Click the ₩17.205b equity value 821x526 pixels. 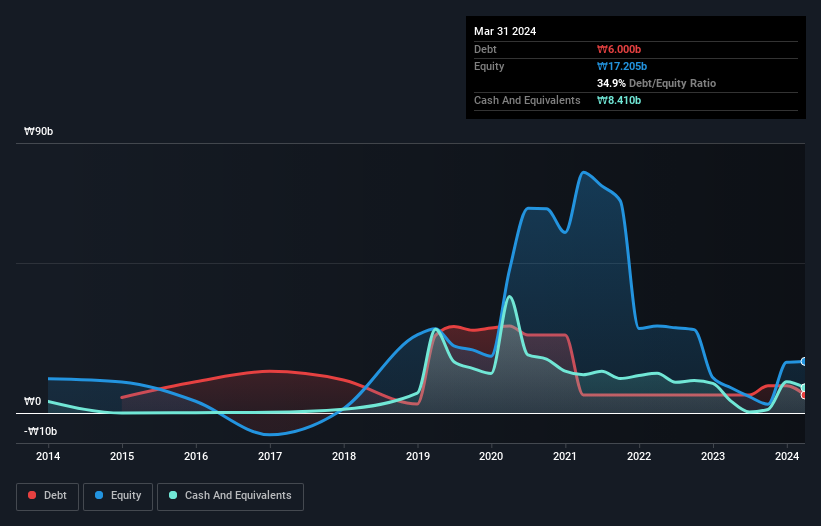622,66
